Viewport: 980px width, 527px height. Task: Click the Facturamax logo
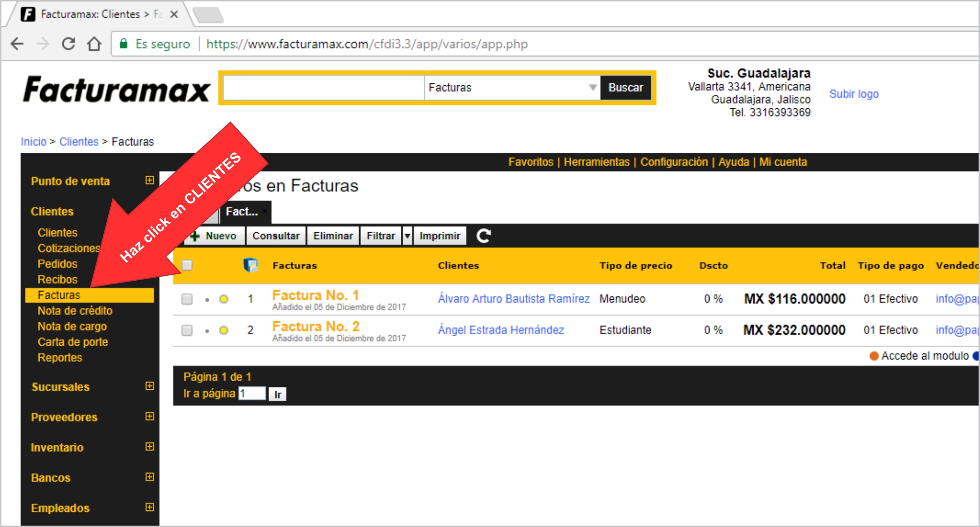[117, 90]
